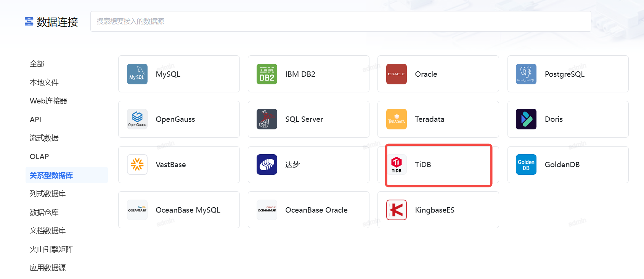
Task: Click the orange Teradata icon
Action: click(397, 119)
